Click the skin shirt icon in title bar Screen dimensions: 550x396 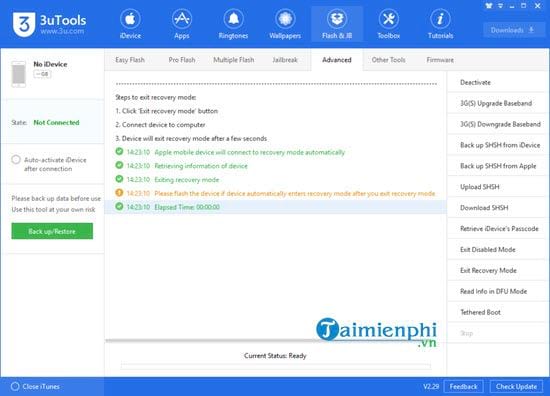(x=489, y=6)
